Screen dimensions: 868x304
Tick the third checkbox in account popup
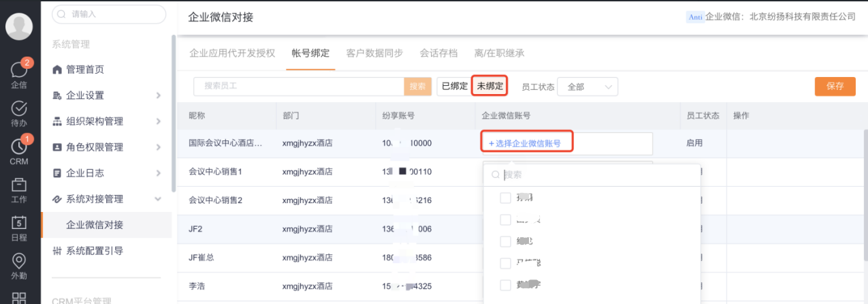click(505, 241)
